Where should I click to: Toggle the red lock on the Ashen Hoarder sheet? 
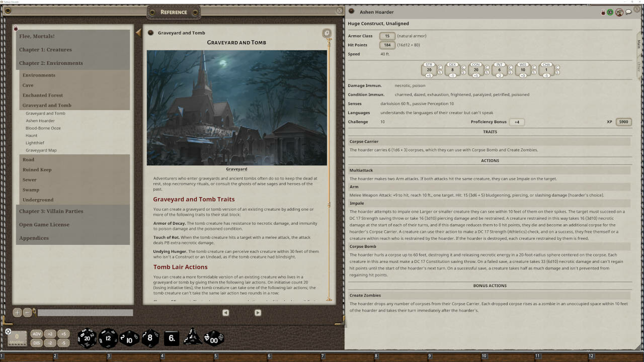(602, 12)
